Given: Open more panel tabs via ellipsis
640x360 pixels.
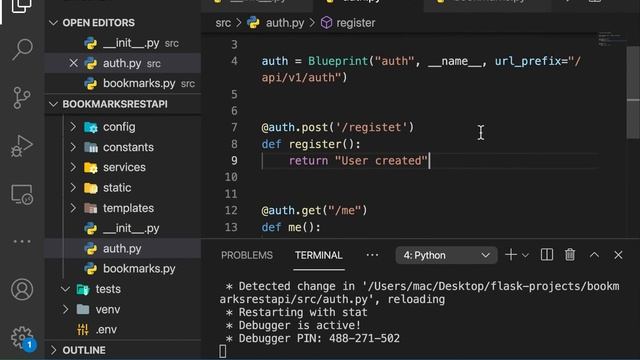Looking at the screenshot, I should [x=372, y=255].
